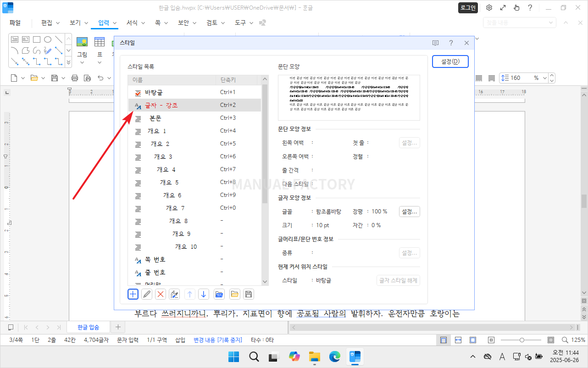Select the arc shape tool
Image resolution: width=588 pixels, height=368 pixels.
click(x=15, y=50)
